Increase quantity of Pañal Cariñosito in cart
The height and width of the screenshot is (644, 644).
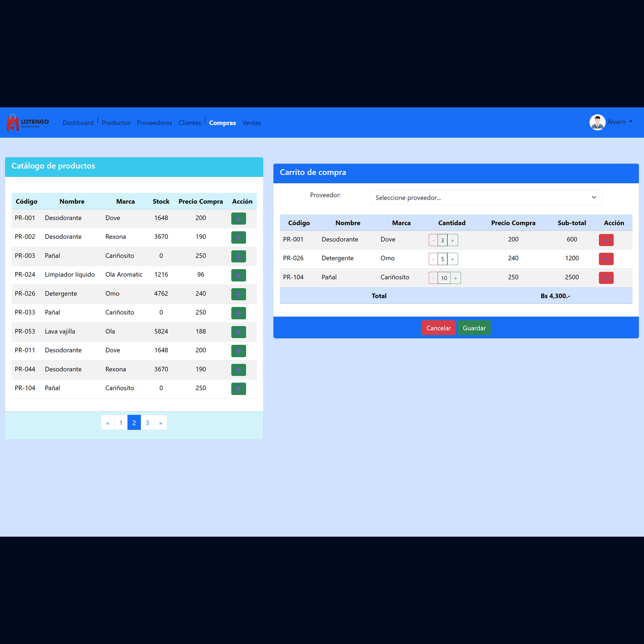(x=456, y=278)
